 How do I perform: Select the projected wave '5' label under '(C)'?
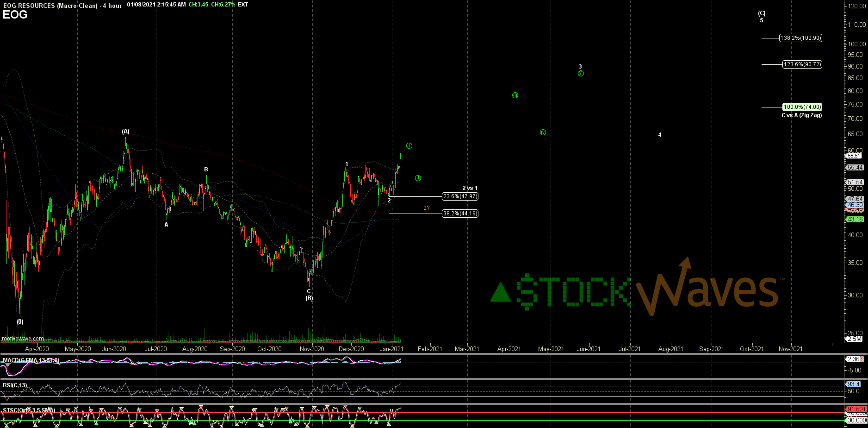click(x=762, y=20)
